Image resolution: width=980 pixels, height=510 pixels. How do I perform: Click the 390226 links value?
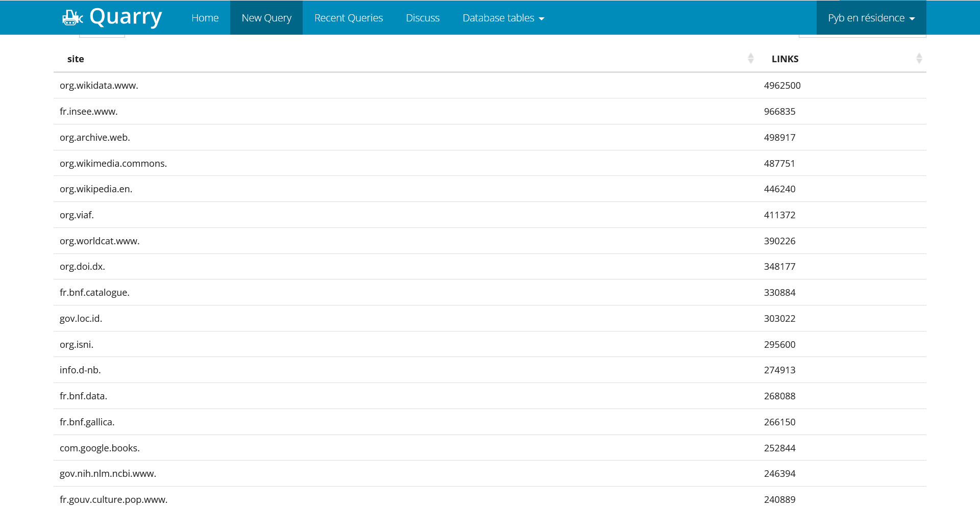[x=779, y=241]
